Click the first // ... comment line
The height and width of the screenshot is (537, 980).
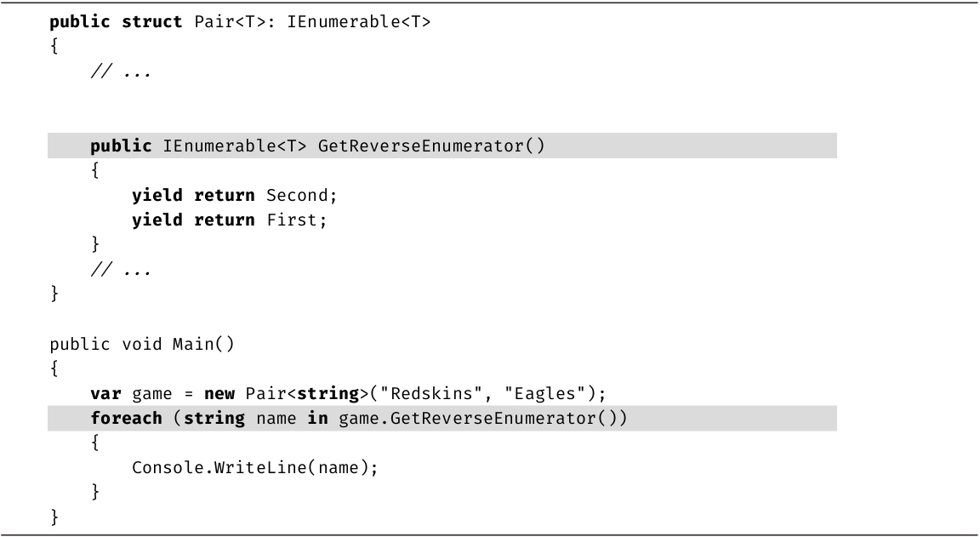click(121, 71)
